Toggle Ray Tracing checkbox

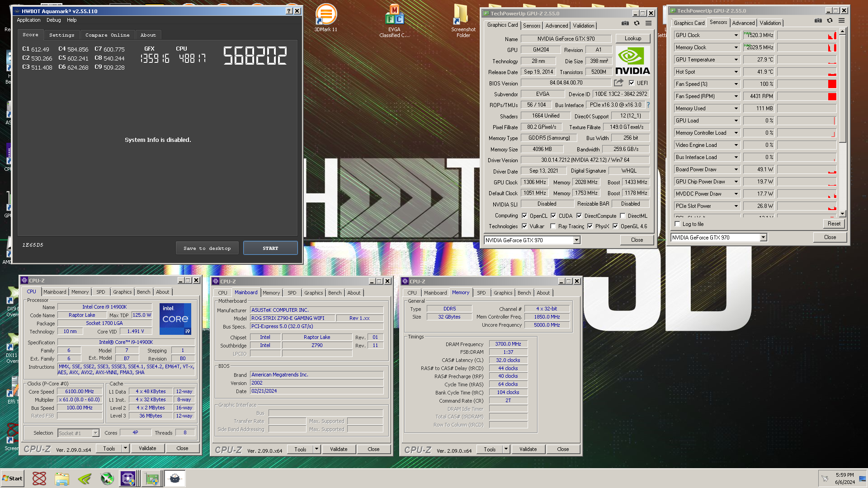(553, 226)
